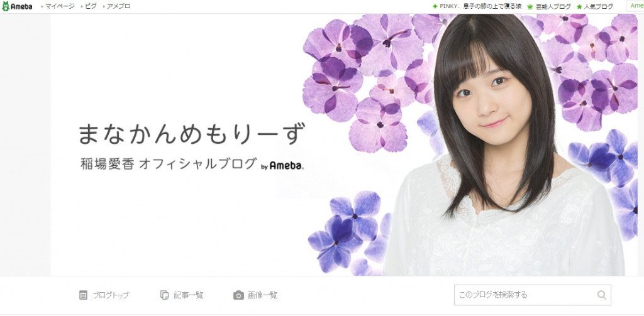Screen dimensions: 644x316
Task: Switch to the 画像一覧 tab
Action: 255,295
